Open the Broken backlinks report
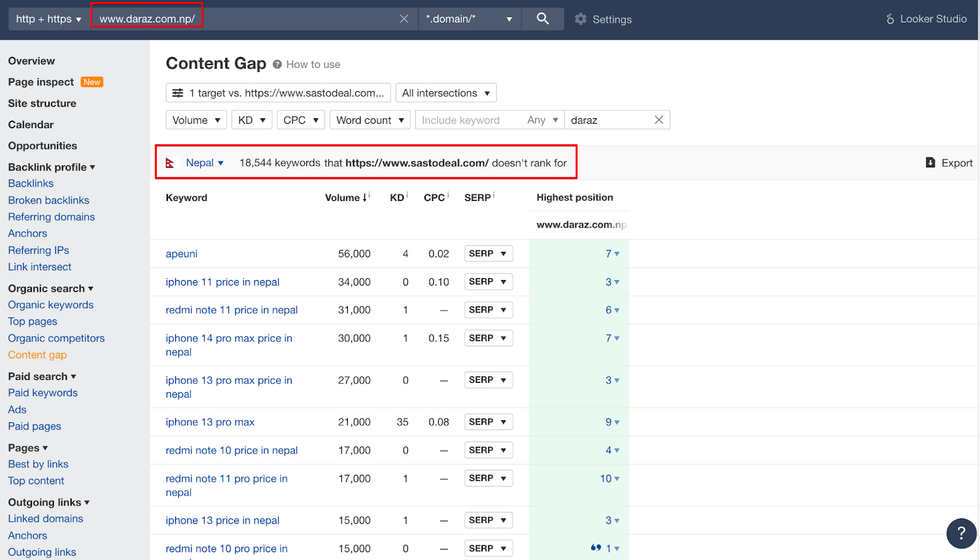 point(48,200)
